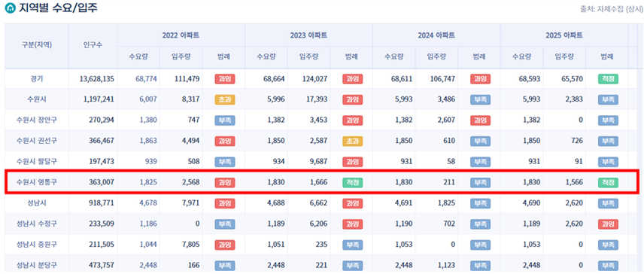The image size is (644, 274).
Task: Select the 2024 아파트 header group
Action: [436, 35]
